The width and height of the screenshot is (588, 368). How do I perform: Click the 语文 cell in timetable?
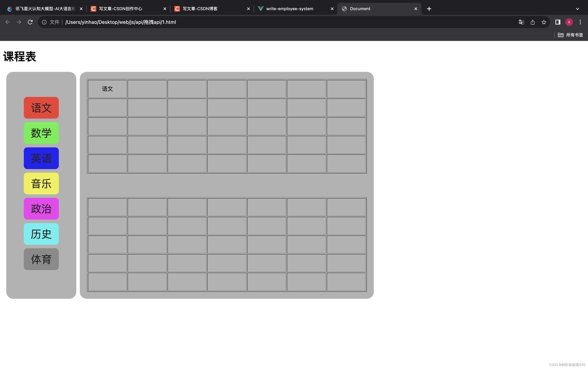click(x=107, y=89)
